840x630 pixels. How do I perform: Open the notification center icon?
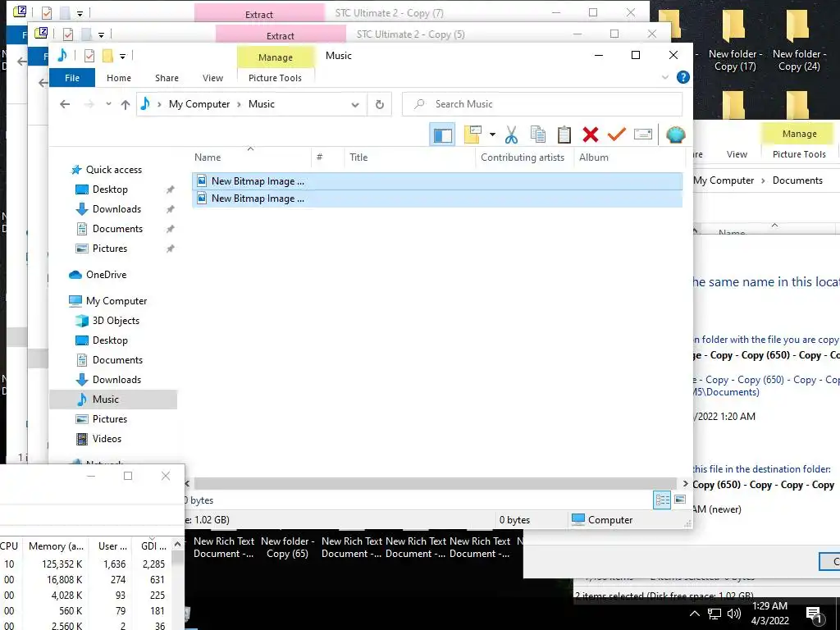[x=813, y=614]
